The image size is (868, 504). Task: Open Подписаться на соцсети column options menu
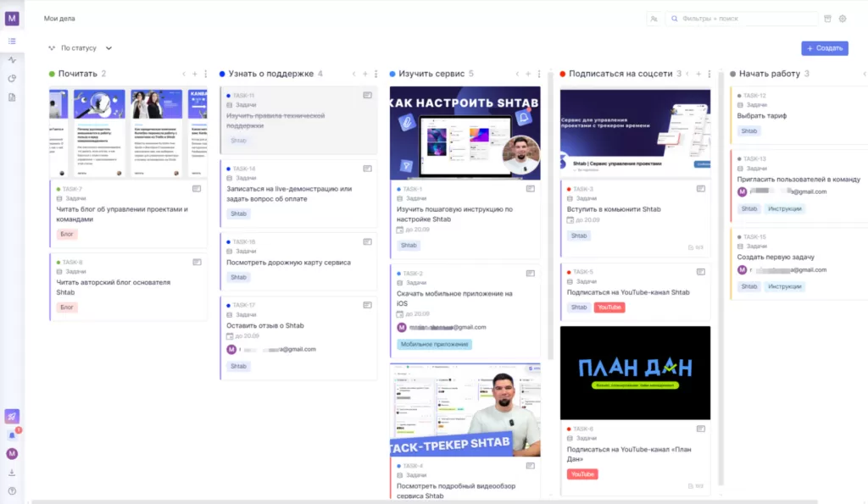[x=709, y=74]
